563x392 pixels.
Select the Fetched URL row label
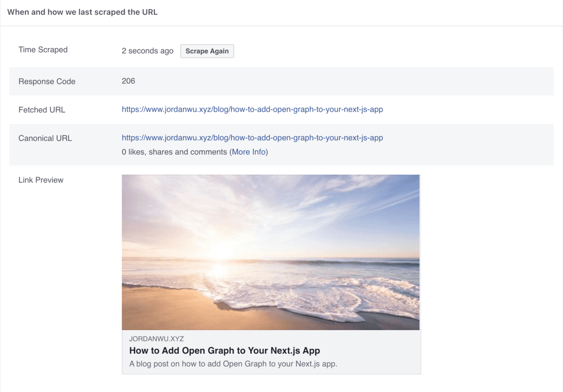41,110
